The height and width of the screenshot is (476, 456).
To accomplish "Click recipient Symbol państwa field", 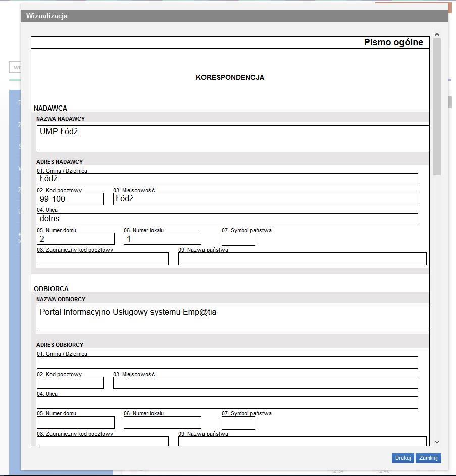I will (238, 423).
